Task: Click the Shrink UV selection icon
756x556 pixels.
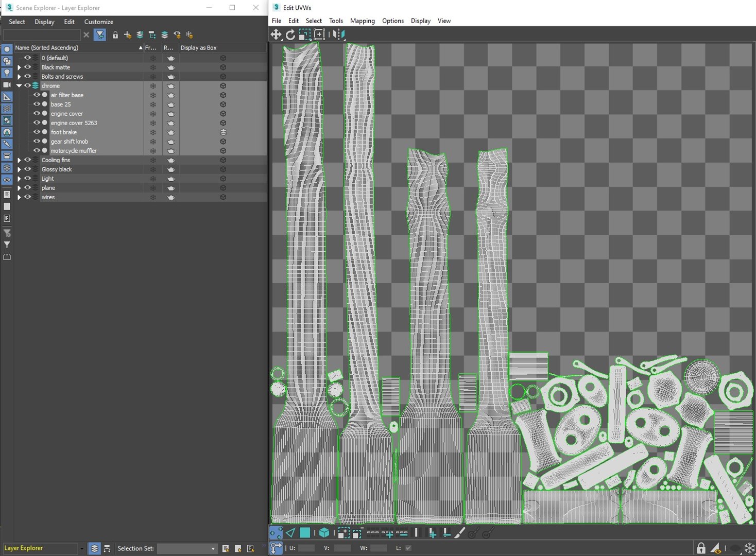Action: click(x=357, y=533)
